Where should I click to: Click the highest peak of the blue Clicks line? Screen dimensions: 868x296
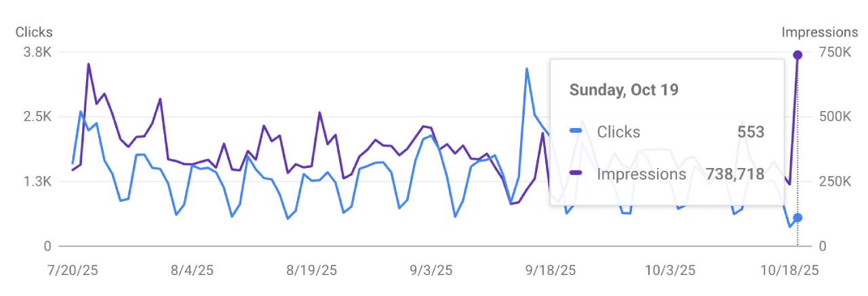point(526,68)
